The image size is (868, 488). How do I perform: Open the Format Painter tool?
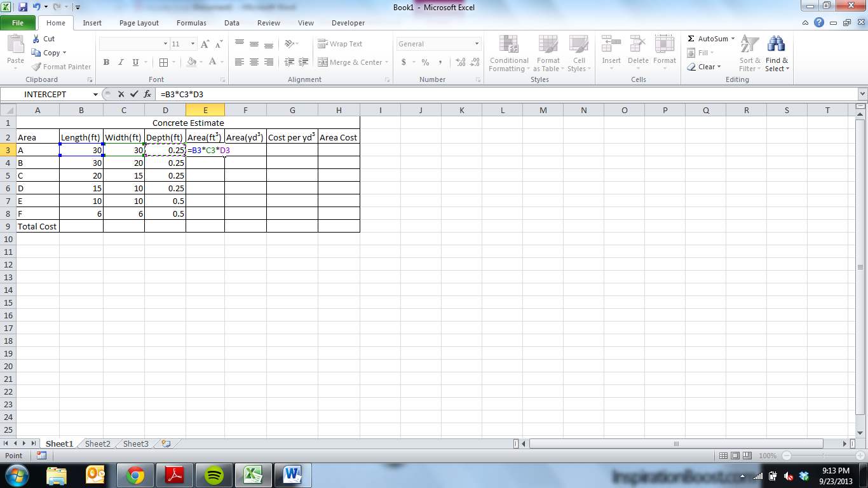click(x=61, y=66)
